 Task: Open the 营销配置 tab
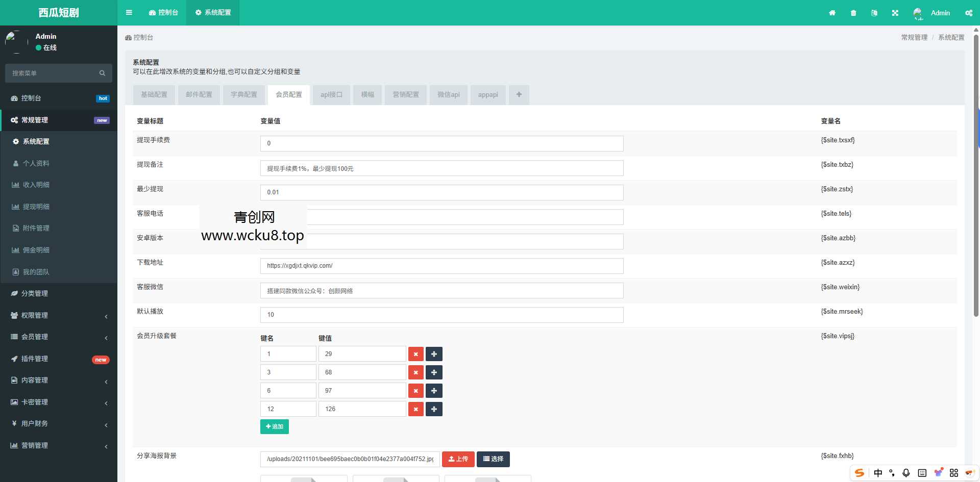click(x=405, y=95)
